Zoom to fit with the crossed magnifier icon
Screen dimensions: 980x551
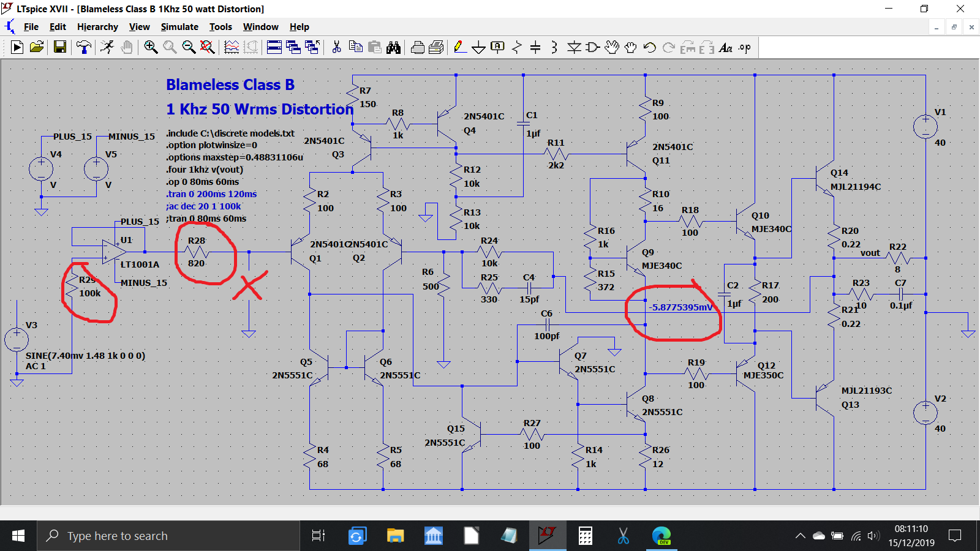click(x=208, y=47)
